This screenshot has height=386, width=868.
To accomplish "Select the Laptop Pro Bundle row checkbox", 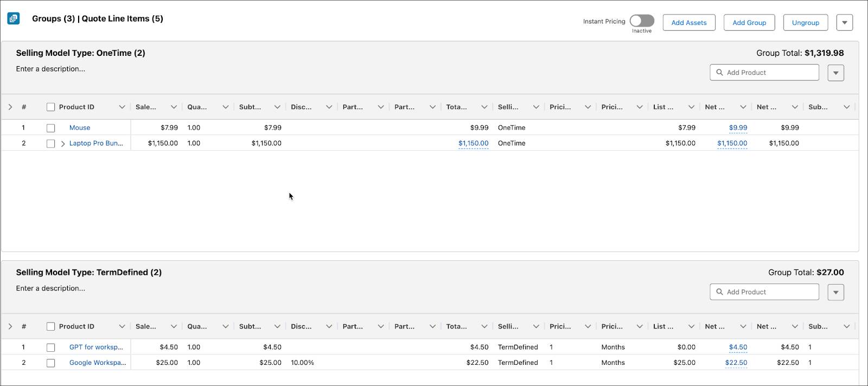I will pyautogui.click(x=50, y=144).
